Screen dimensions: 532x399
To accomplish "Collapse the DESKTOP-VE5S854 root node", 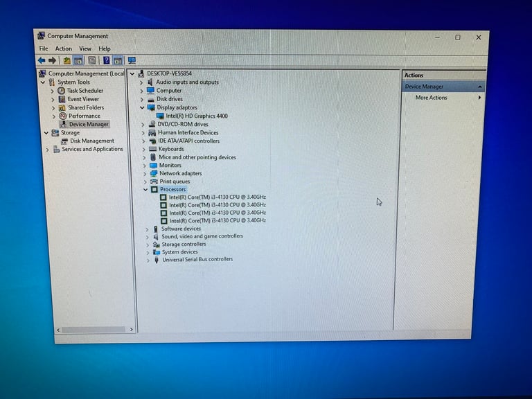I will click(x=132, y=73).
